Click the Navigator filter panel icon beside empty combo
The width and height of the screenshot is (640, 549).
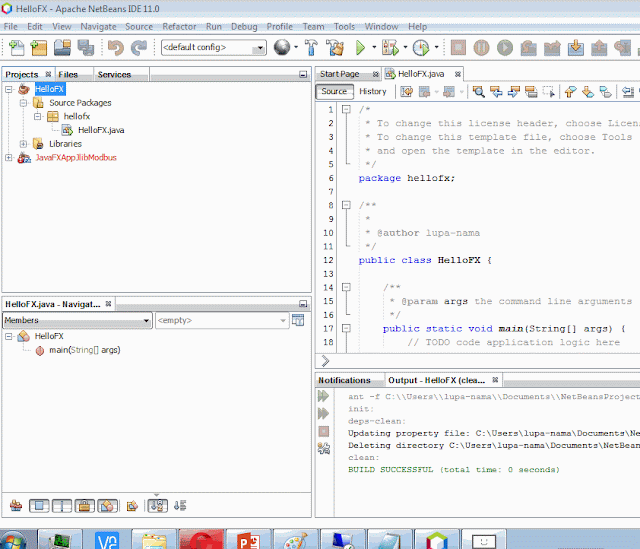298,320
